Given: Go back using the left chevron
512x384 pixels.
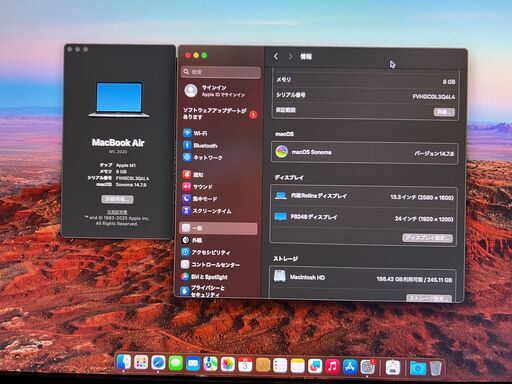Looking at the screenshot, I should [276, 56].
